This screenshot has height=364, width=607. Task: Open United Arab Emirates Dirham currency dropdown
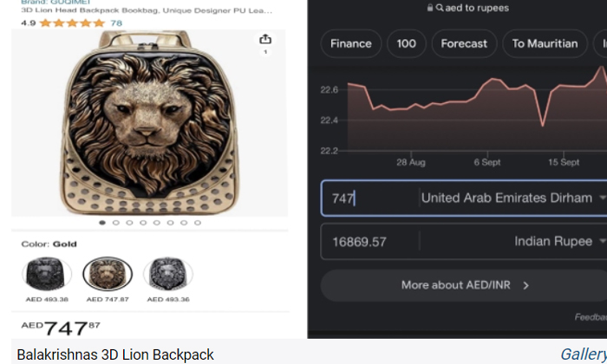coord(601,198)
